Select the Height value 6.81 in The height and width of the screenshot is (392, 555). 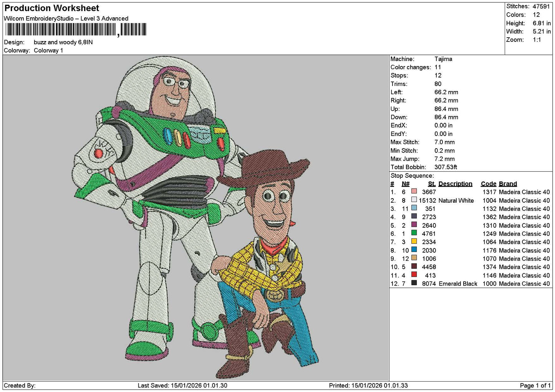point(542,23)
